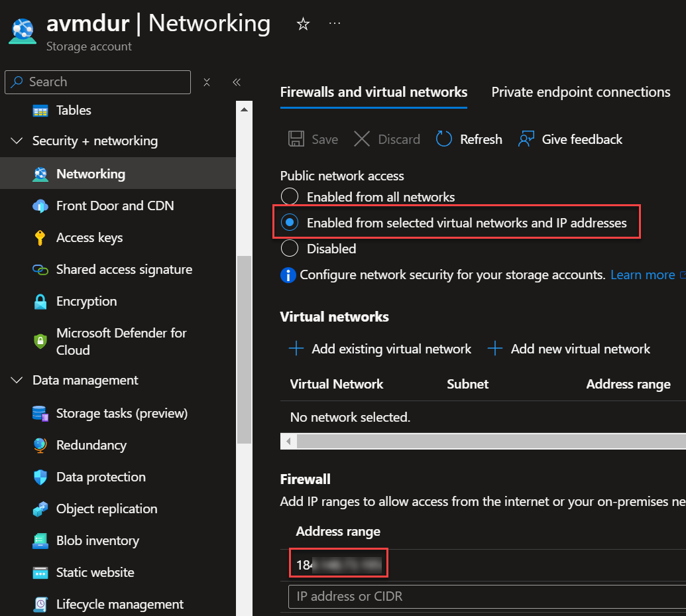Choose Enabled from selected virtual networks option
Screen dimensions: 686x616
pyautogui.click(x=290, y=223)
